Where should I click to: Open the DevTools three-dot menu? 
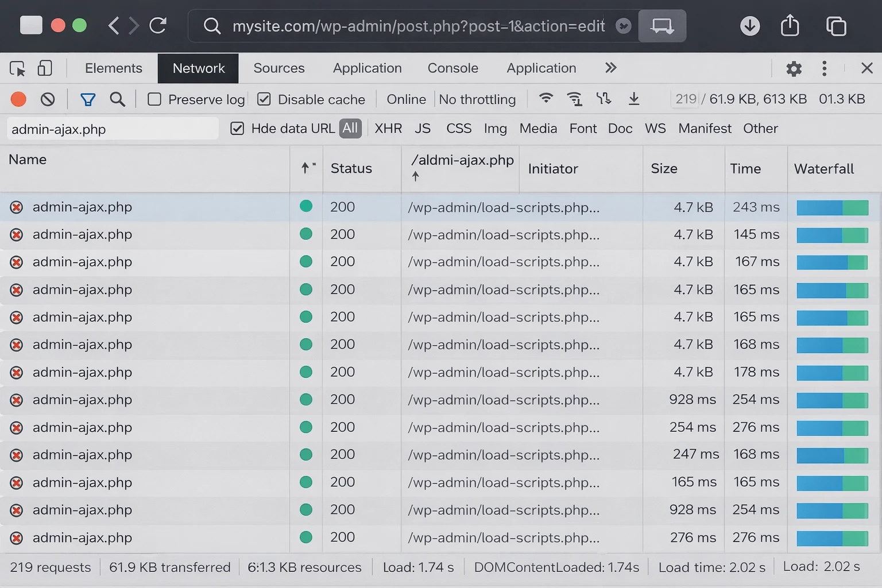coord(824,68)
